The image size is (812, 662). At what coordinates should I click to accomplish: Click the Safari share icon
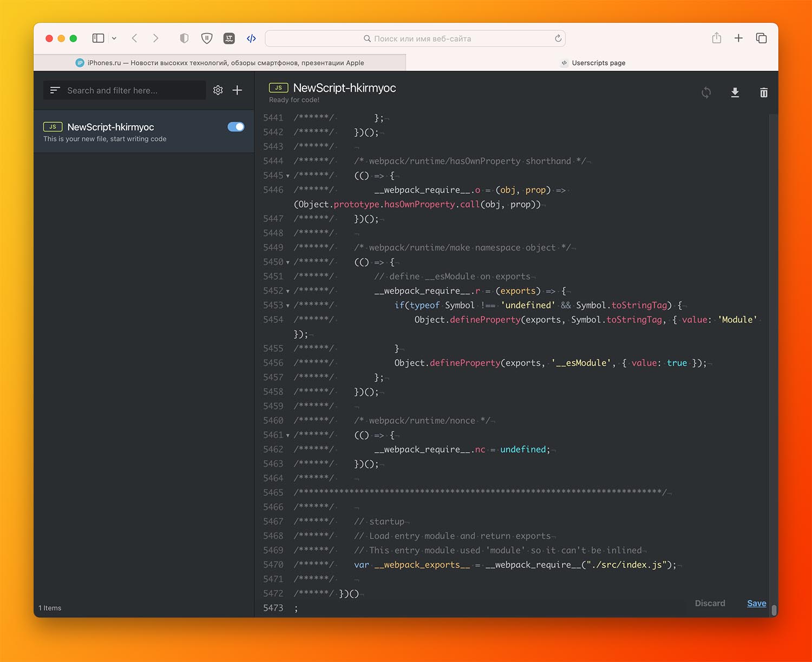pyautogui.click(x=716, y=38)
